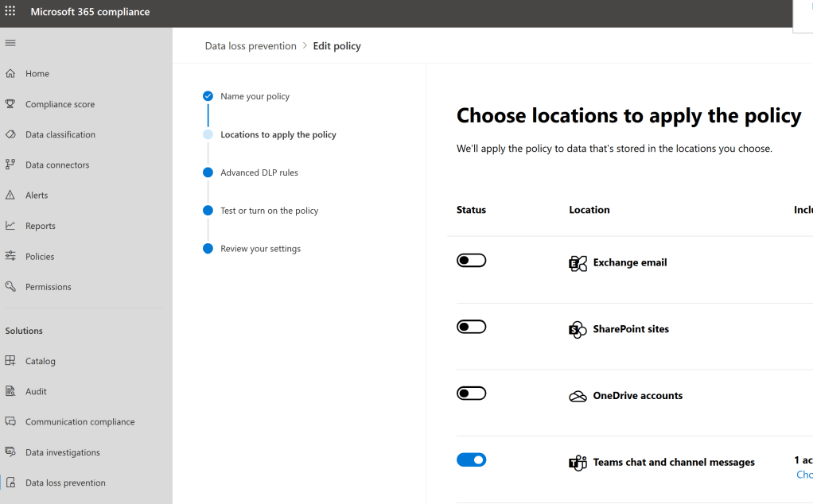Viewport: 813px width, 504px height.
Task: Click the Data loss prevention breadcrumb link
Action: point(251,46)
